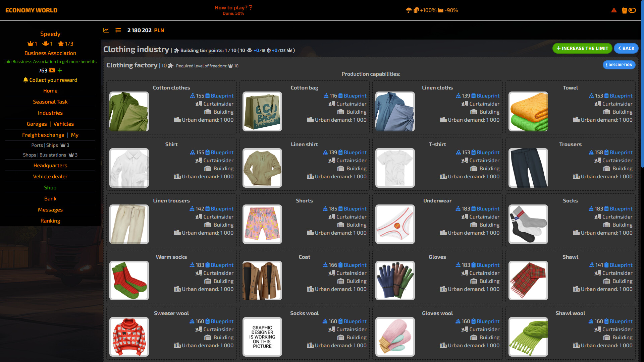Open Blueprint link for Shawl wool
This screenshot has width=644, height=362.
click(621, 321)
